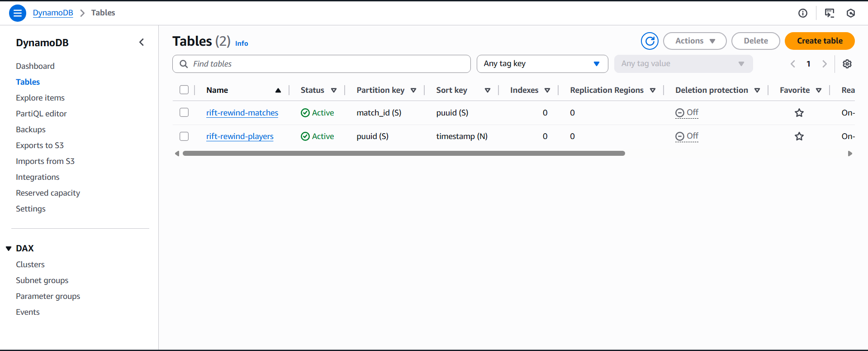Sort by Replication Regions column arrow
Screen dimensions: 868x351
pos(653,91)
